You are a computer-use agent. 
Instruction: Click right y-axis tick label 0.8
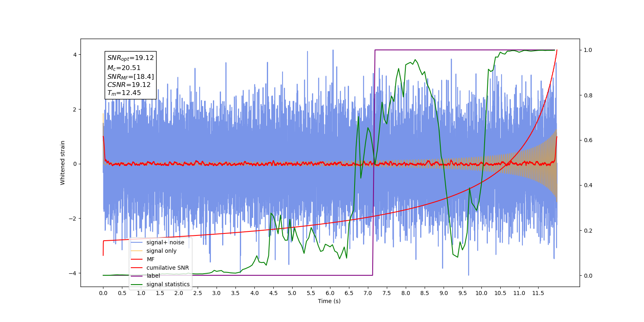pos(588,95)
